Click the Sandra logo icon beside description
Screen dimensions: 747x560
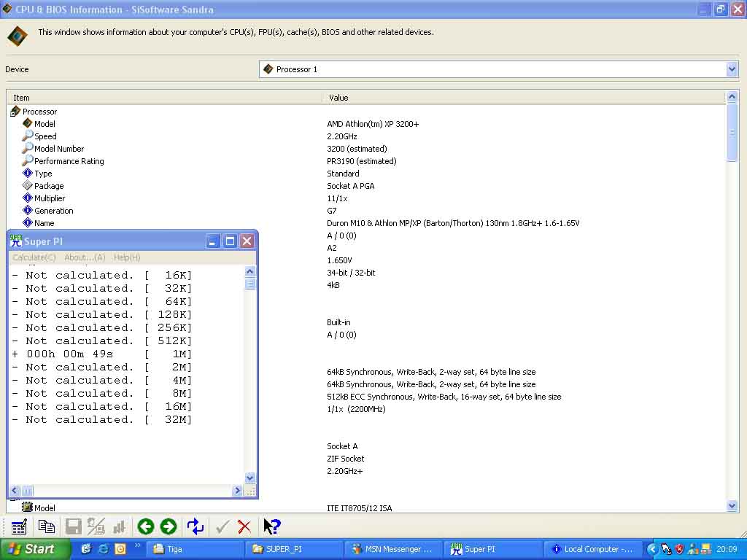pos(18,36)
